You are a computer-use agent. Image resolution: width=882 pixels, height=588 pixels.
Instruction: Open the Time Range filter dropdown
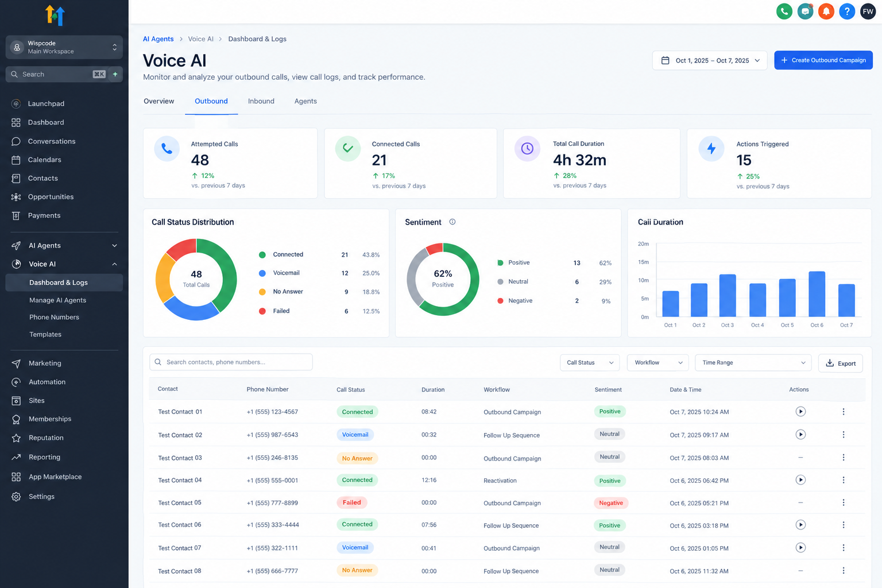pyautogui.click(x=753, y=363)
